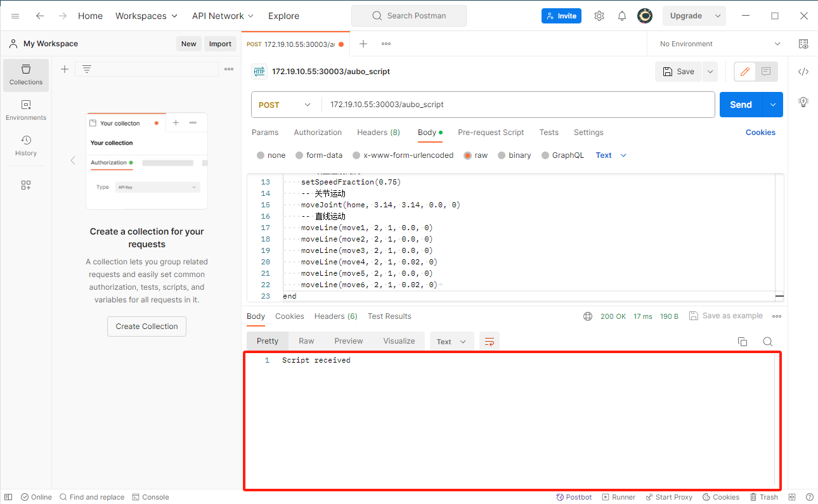Select the form-data body type
The width and height of the screenshot is (818, 504).
[299, 155]
